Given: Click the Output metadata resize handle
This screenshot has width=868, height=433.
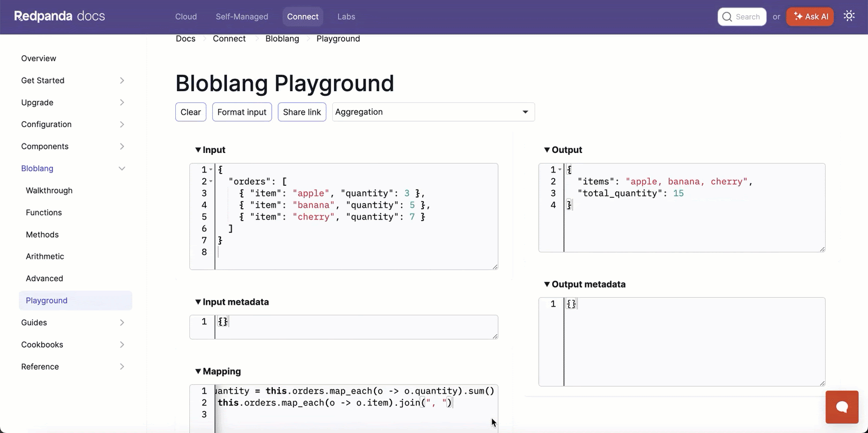Looking at the screenshot, I should [822, 383].
